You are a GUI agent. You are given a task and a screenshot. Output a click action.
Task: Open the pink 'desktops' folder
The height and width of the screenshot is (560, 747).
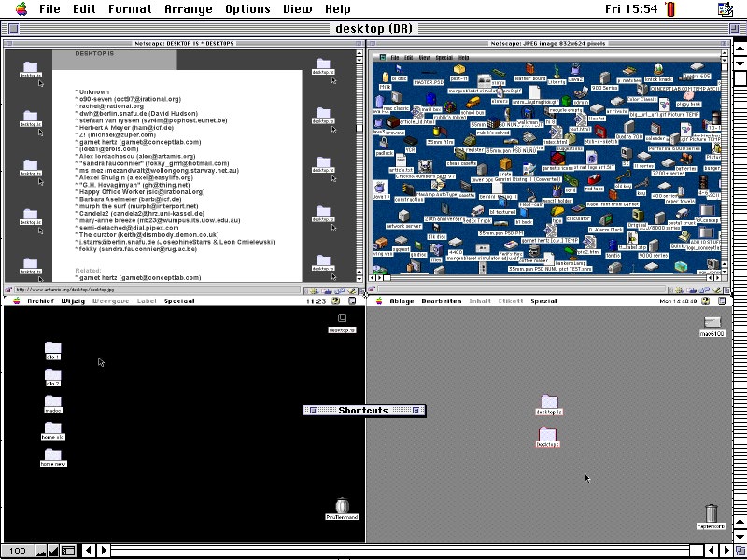(x=548, y=436)
